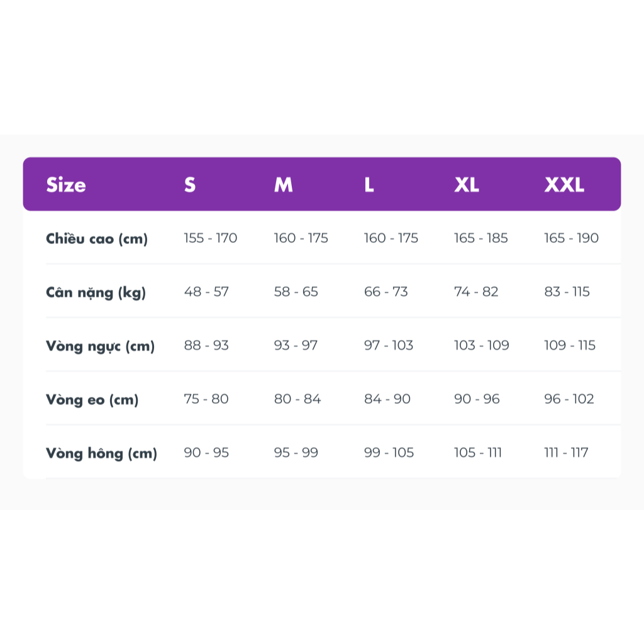Select the L size column header
644x644 pixels.
(x=369, y=185)
